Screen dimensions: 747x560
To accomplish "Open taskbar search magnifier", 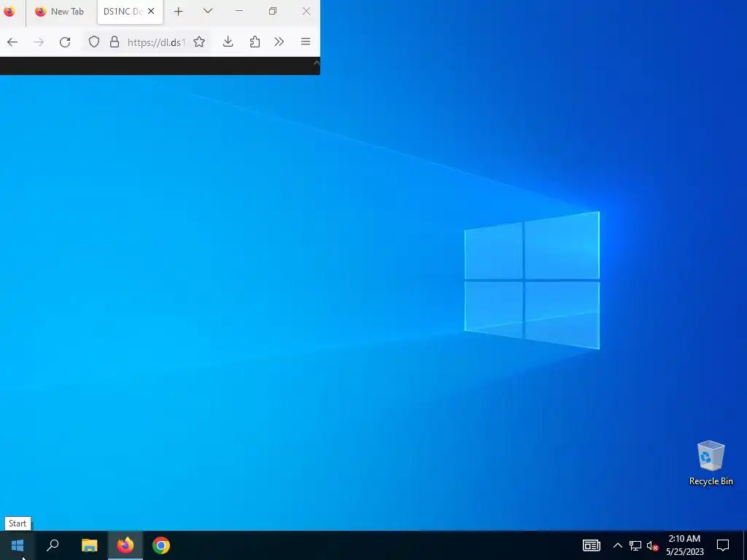I will (x=53, y=545).
